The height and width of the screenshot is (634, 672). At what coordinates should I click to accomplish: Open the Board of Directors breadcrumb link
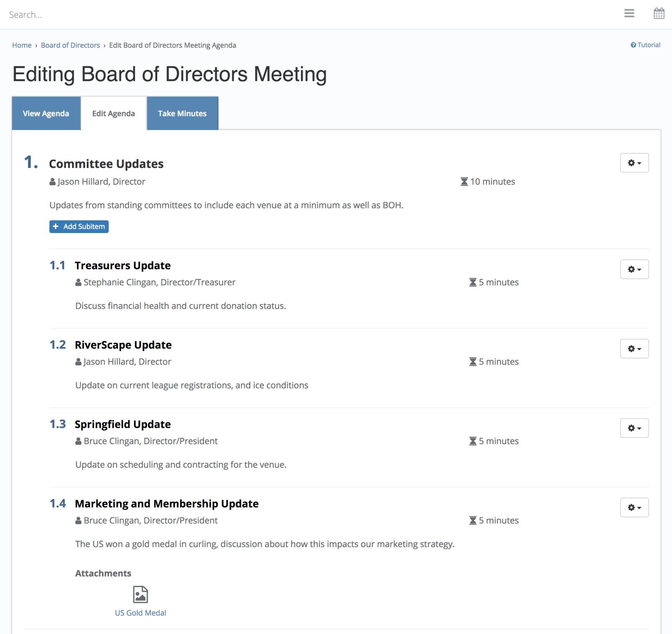pos(70,45)
